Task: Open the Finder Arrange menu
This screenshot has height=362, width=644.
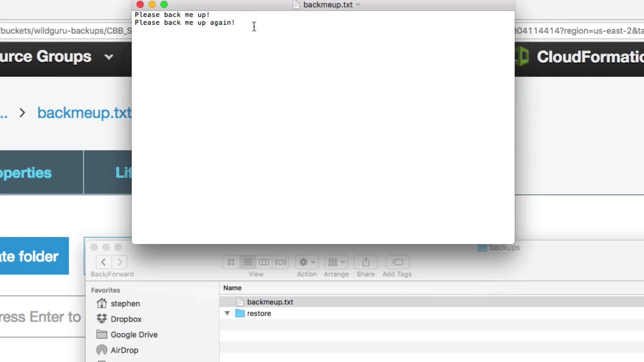Action: pos(336,262)
